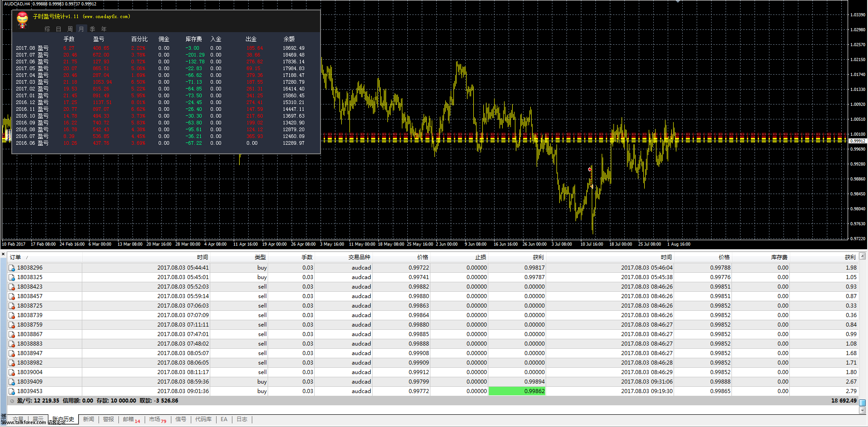This screenshot has height=427, width=868.
Task: Open the 信号 signals tab
Action: click(181, 419)
